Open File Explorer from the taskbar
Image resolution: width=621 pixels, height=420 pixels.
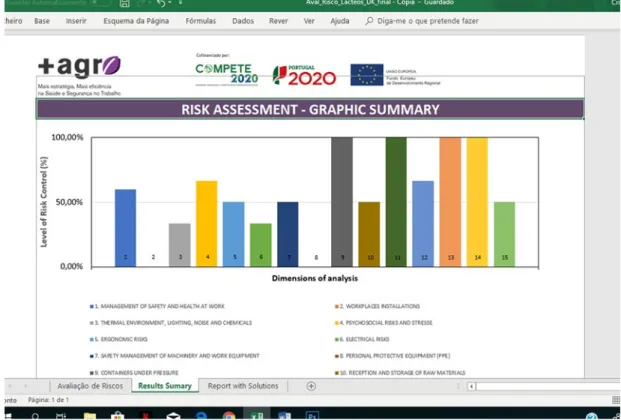click(x=90, y=416)
